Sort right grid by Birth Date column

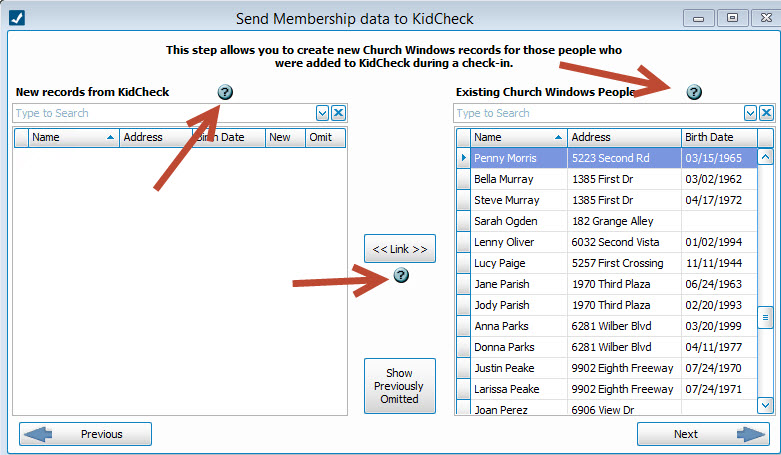(x=717, y=137)
